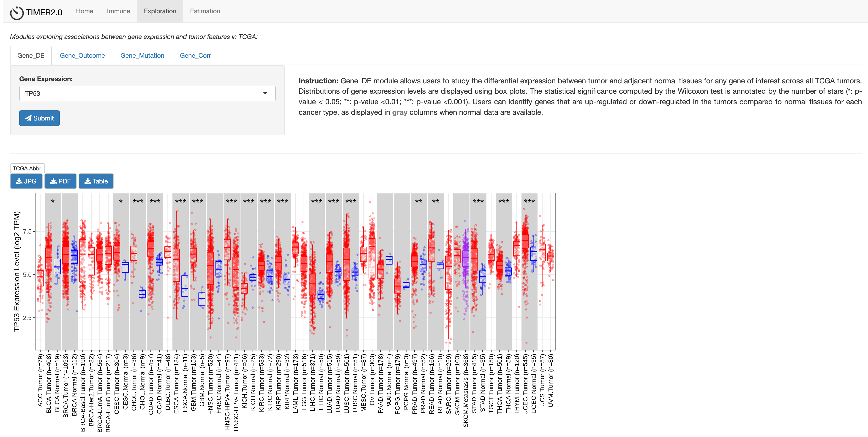Open the Home navigation item
This screenshot has width=868, height=437.
tap(85, 11)
